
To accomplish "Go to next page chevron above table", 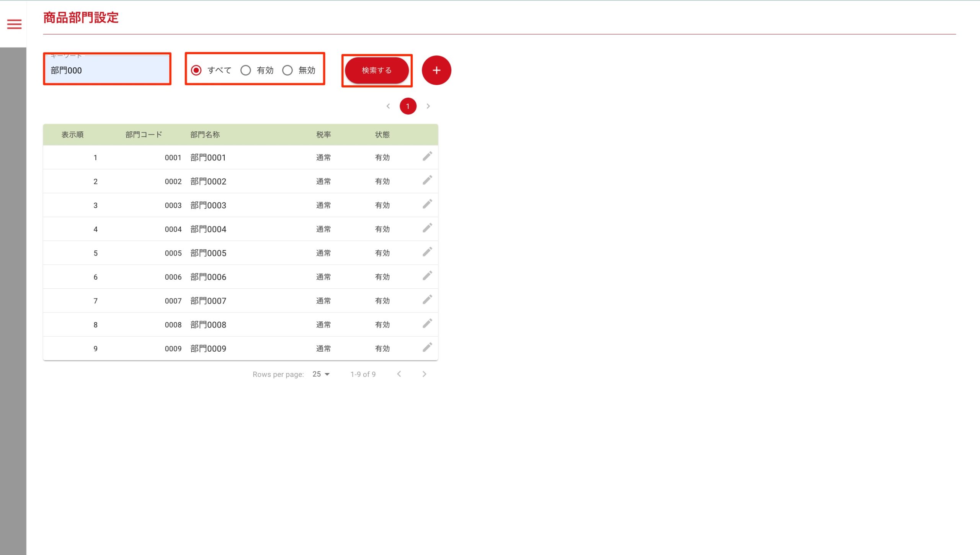I will [428, 106].
